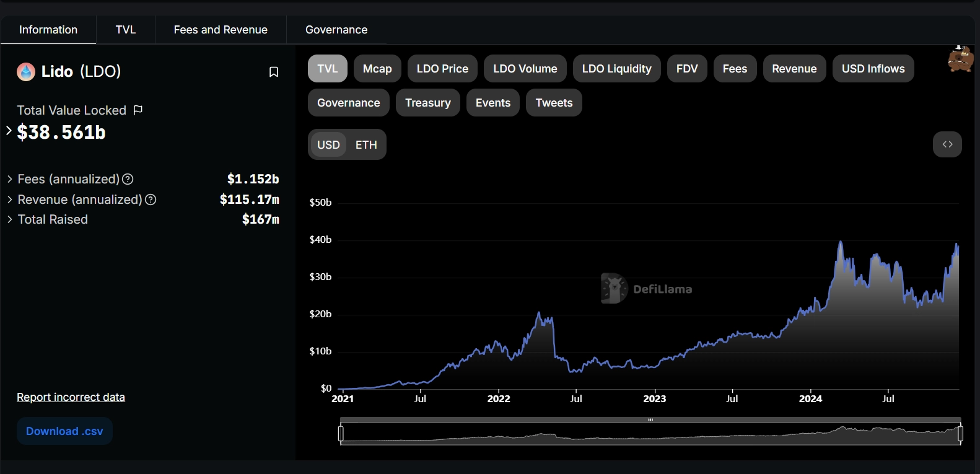Image resolution: width=980 pixels, height=474 pixels.
Task: Show Tweets on the chart
Action: click(554, 103)
